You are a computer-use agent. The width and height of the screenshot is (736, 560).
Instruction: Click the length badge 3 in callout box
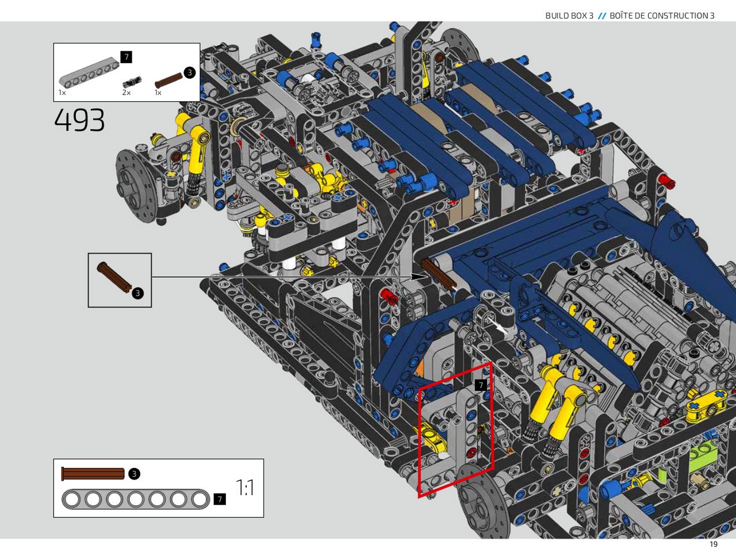pos(137,293)
